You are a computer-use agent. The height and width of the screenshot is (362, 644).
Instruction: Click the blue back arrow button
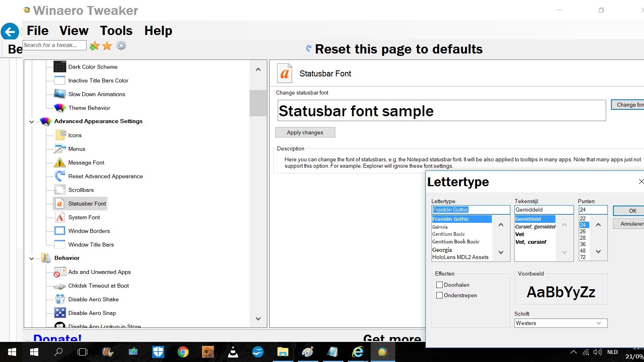click(x=10, y=31)
